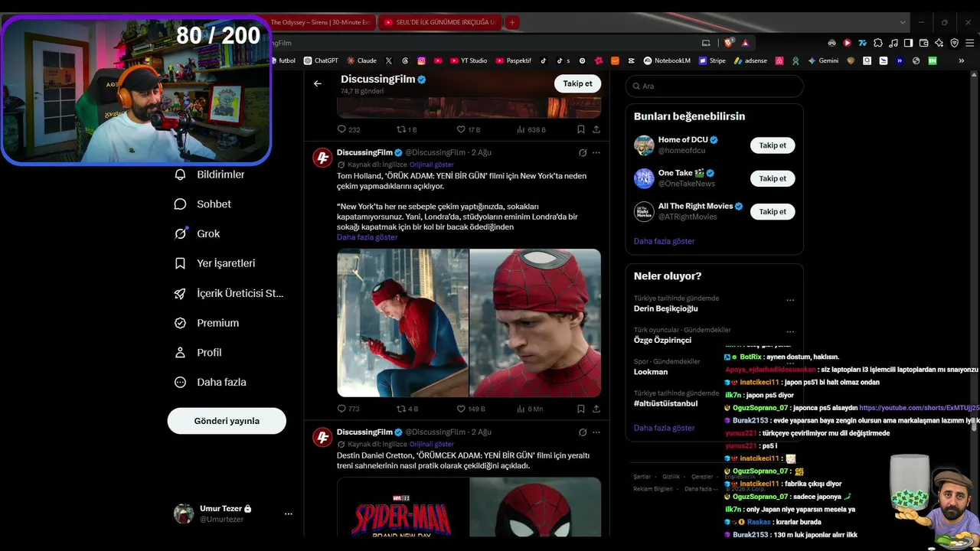
Task: Switch to The Odyssey – Sirens browser tab
Action: click(x=321, y=22)
